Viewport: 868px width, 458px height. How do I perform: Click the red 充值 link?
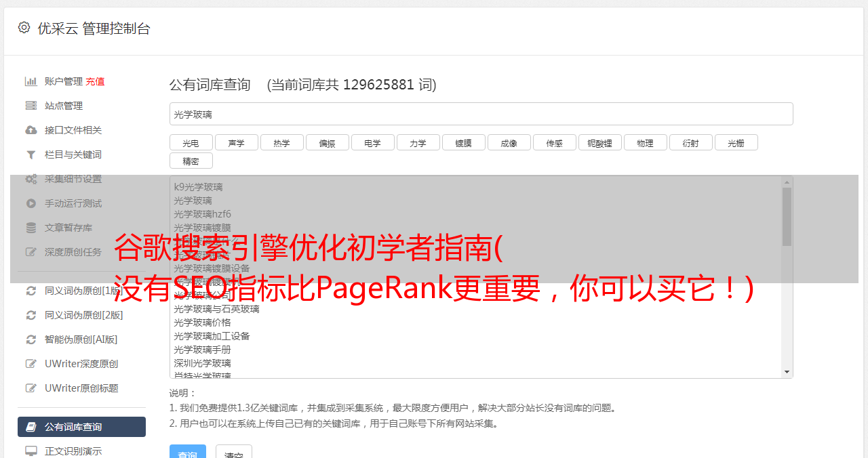pyautogui.click(x=95, y=81)
